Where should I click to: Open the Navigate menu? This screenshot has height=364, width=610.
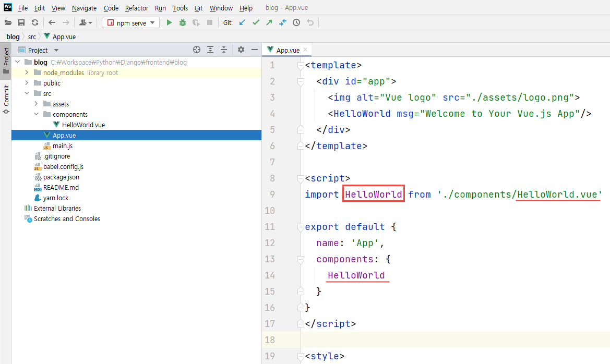tap(84, 8)
